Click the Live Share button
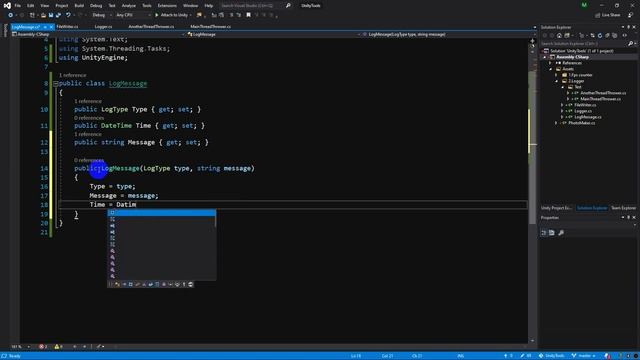 pyautogui.click(x=608, y=15)
